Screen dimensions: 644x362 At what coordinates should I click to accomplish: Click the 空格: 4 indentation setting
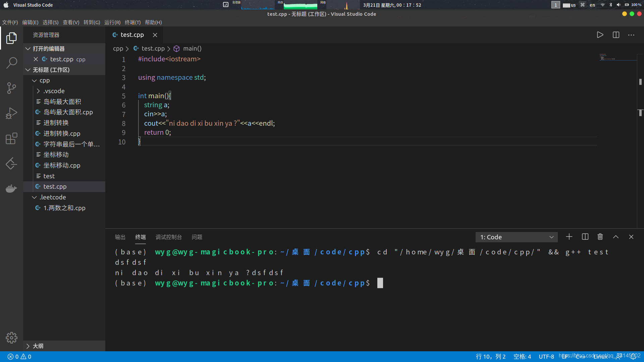point(522,357)
